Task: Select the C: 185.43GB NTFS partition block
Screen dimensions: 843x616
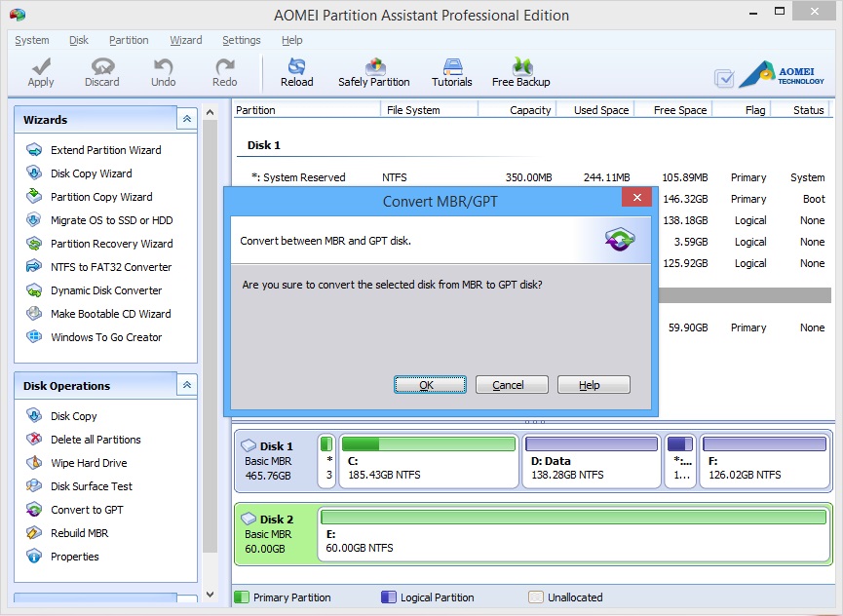Action: (x=429, y=461)
